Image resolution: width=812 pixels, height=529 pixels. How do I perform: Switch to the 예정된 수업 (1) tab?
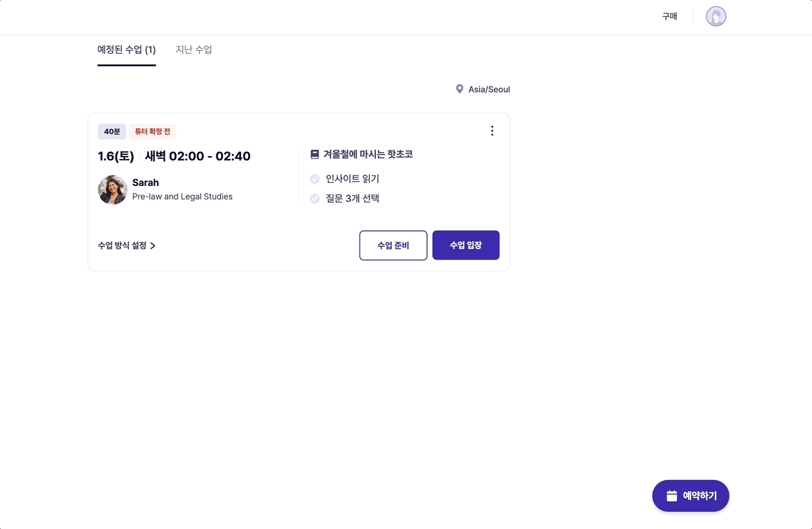[x=127, y=50]
